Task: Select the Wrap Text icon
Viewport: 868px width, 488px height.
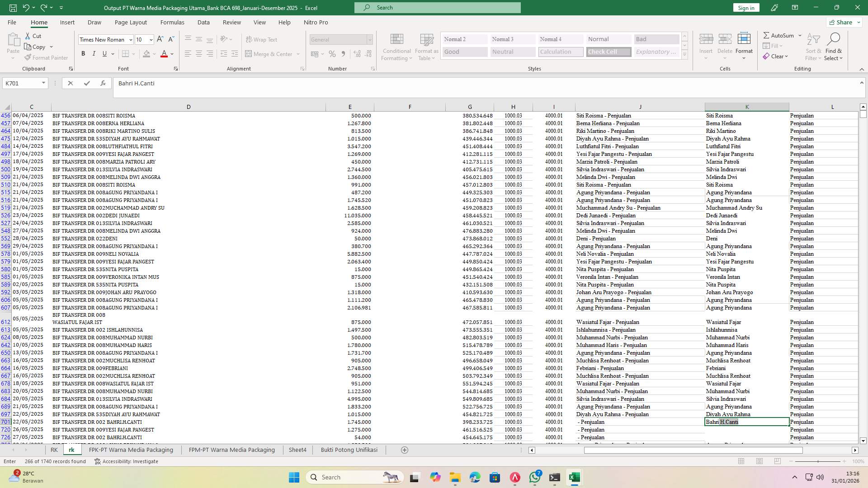Action: (262, 39)
